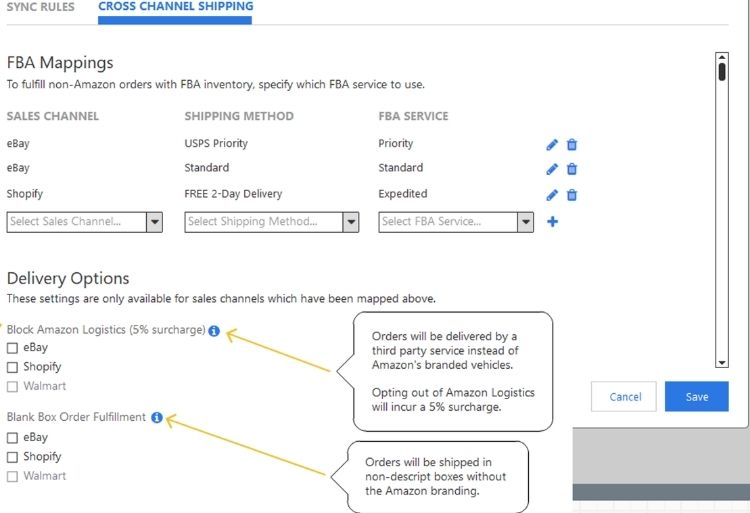Switch to the Sync Rules tab
Viewport: 750px width, 513px height.
(40, 7)
